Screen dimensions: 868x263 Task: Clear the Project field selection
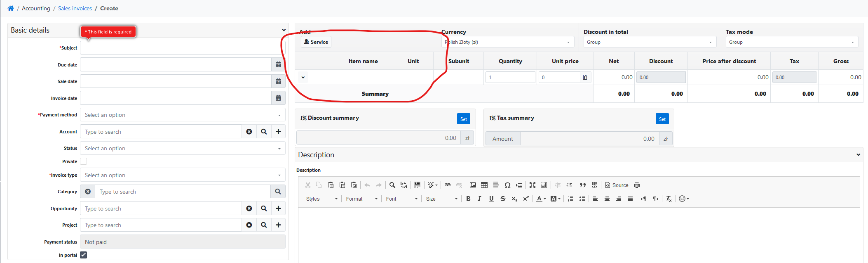click(x=249, y=225)
